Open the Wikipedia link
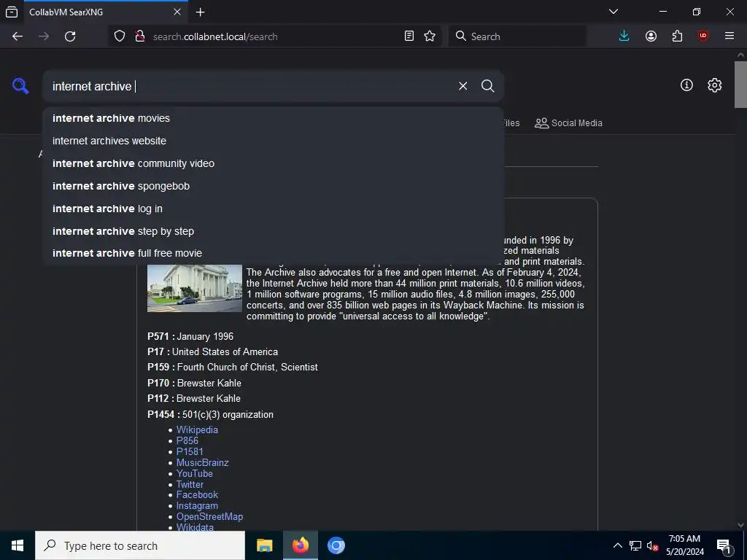The image size is (747, 560). click(x=197, y=429)
